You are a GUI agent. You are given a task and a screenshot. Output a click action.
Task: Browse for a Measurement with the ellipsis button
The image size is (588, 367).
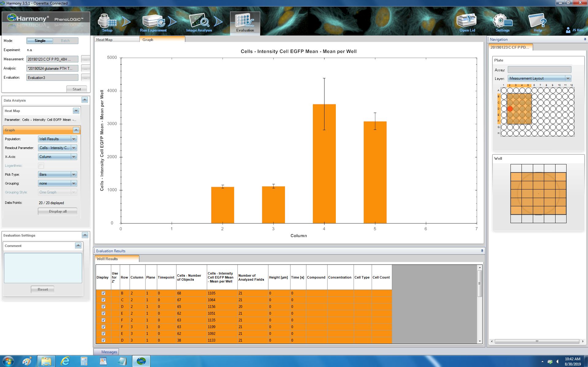[x=85, y=59]
